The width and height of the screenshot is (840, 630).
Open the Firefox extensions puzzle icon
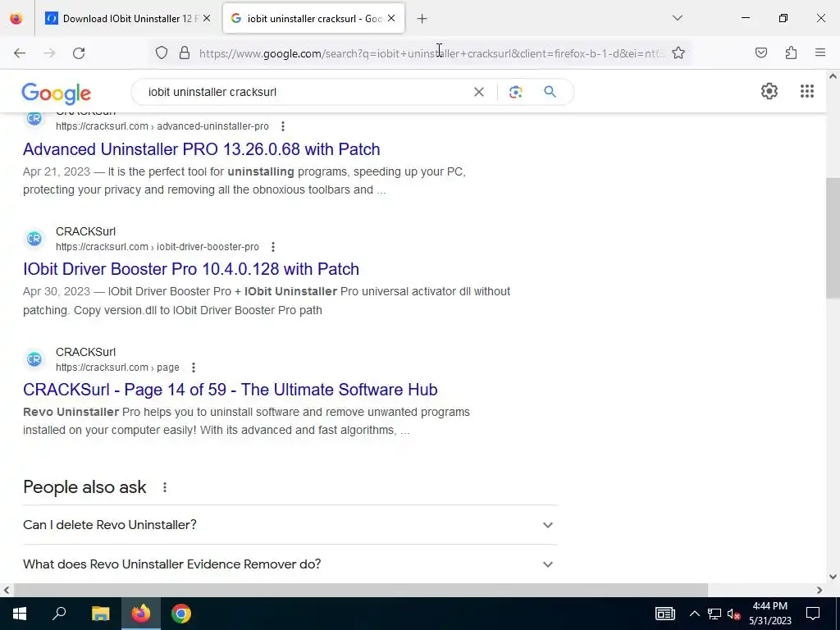click(x=791, y=53)
